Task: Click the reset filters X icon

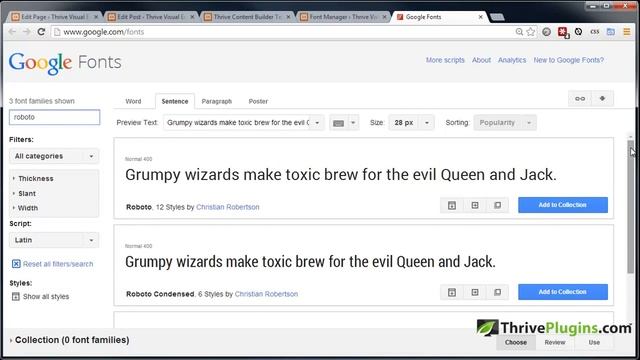Action: tap(16, 264)
